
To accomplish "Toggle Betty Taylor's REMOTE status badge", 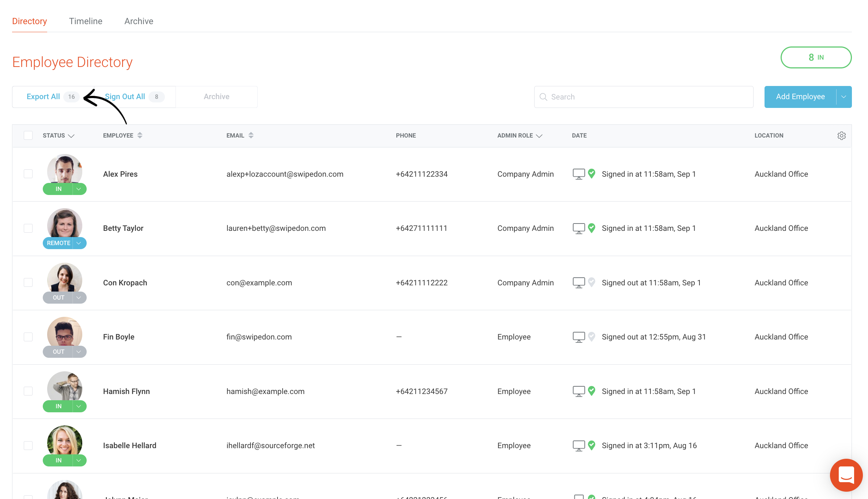I will tap(58, 243).
